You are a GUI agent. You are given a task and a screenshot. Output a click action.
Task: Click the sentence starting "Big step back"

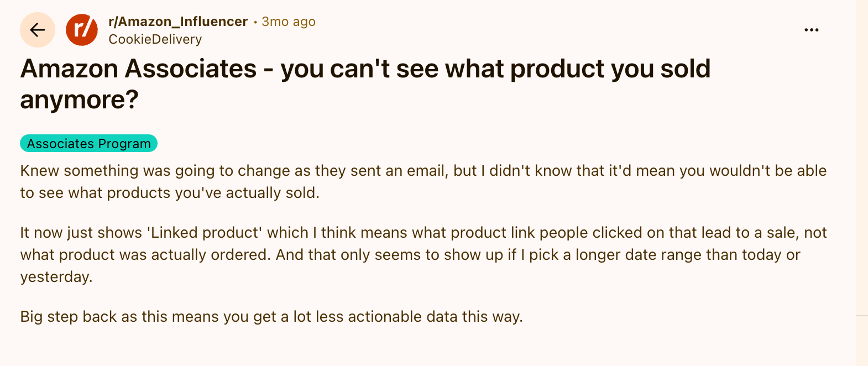(x=271, y=316)
